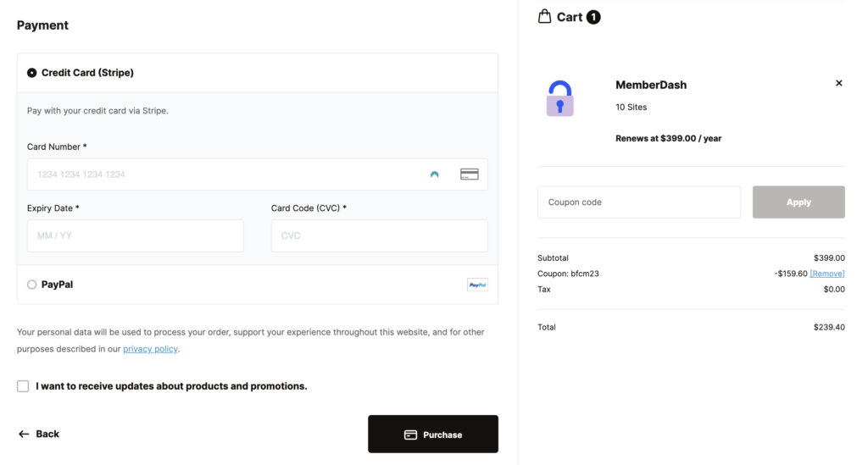Focus the Coupon code input field
Screen dimensions: 868x465
[x=639, y=202]
